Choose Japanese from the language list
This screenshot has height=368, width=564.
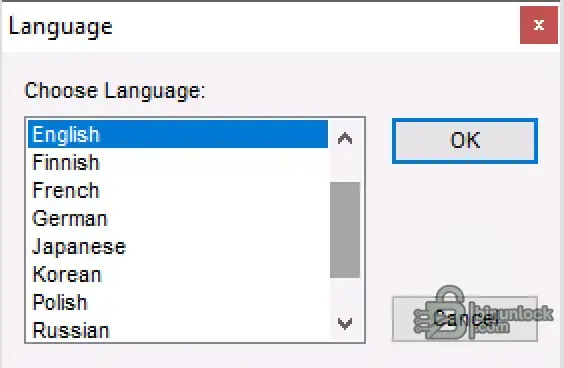tap(178, 246)
